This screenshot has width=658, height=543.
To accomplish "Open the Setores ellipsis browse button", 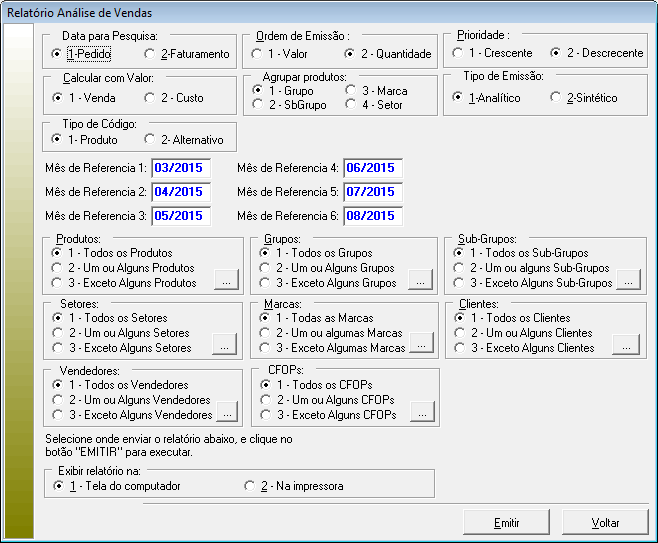I will [x=226, y=347].
